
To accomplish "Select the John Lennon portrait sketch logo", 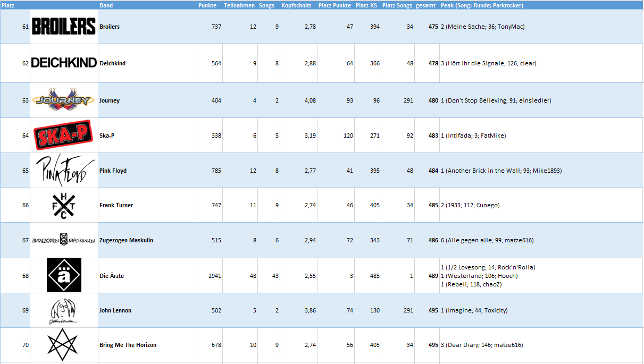I will click(64, 310).
